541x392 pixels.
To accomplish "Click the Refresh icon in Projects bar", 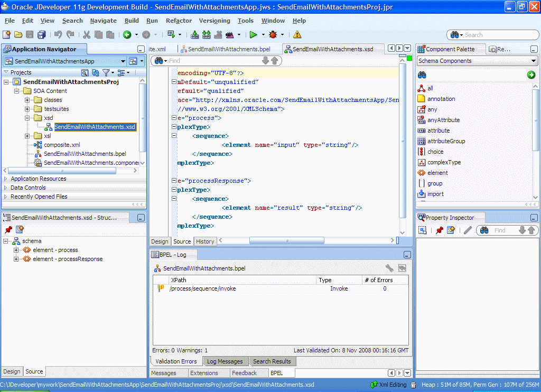I will tap(96, 72).
